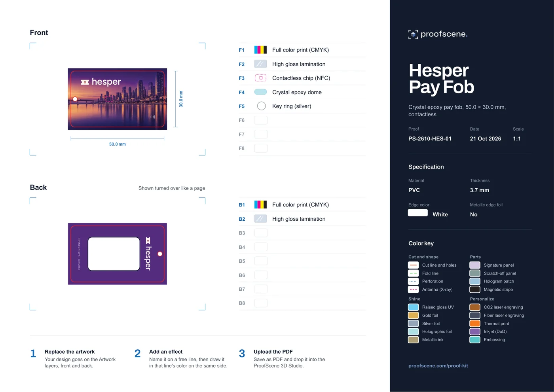
Task: Click the date 21 Oct 2026
Action: coord(486,139)
